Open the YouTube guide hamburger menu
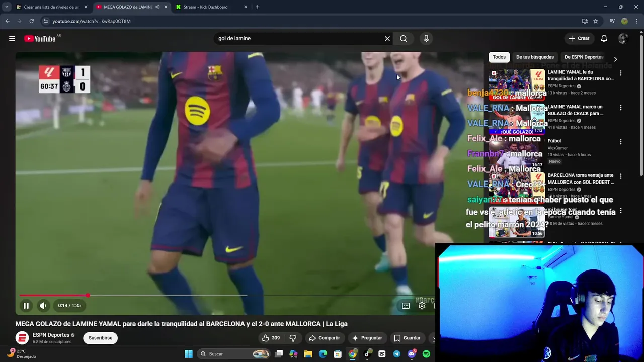 [12, 39]
